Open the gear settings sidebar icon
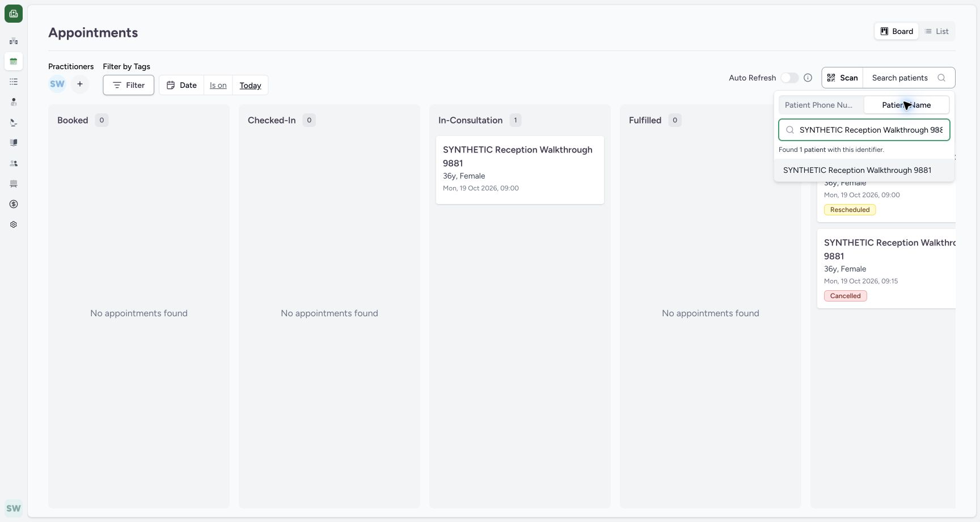 [14, 224]
